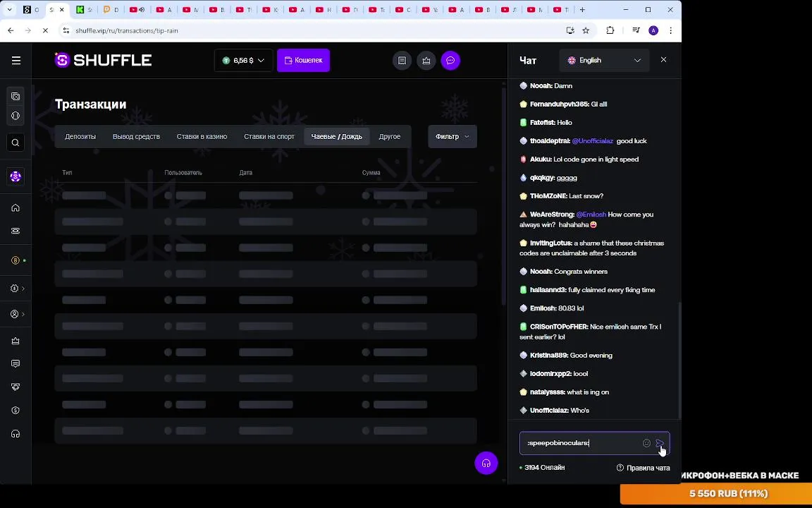Click the purple Shuffle token sidebar icon
Image resolution: width=812 pixels, height=508 pixels.
point(16,176)
